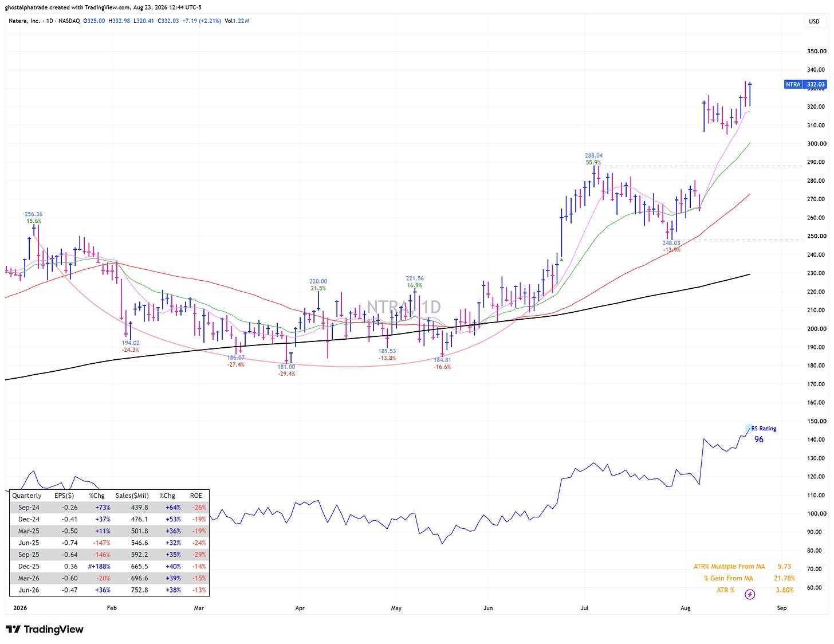Click the Sep-24 quarter row label
Screen dimensions: 834x644
[x=29, y=508]
